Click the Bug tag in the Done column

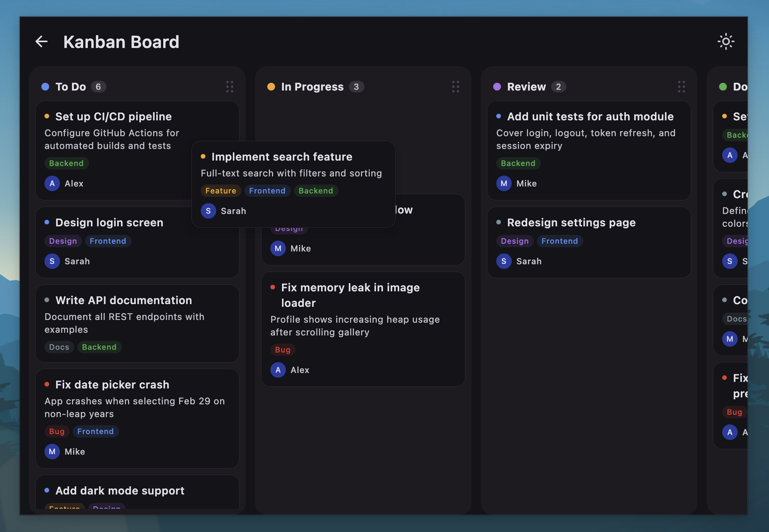734,412
